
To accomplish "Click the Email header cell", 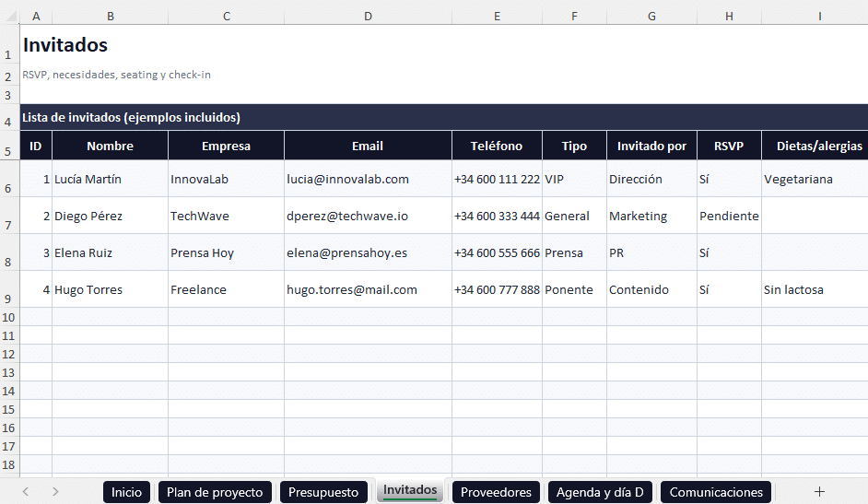I will click(x=369, y=147).
